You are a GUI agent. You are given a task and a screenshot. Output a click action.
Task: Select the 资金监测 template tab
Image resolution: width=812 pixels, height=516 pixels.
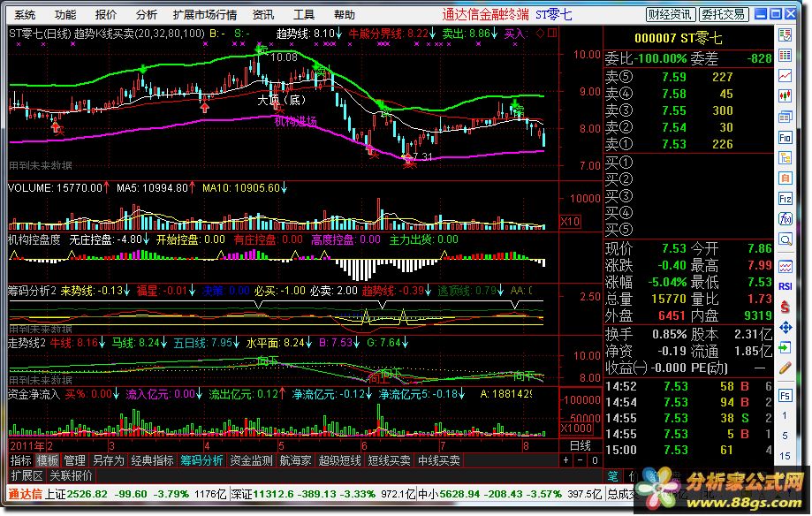point(251,460)
